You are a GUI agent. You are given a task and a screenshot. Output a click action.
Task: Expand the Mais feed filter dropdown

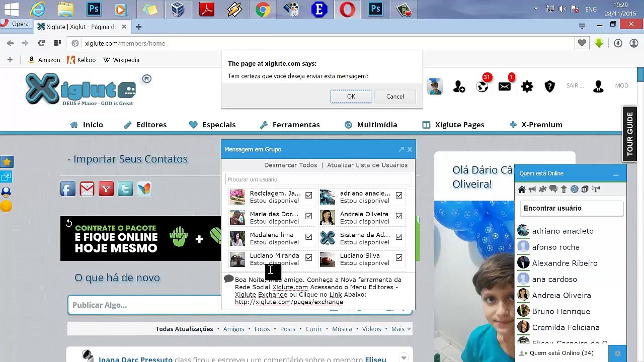coord(401,329)
